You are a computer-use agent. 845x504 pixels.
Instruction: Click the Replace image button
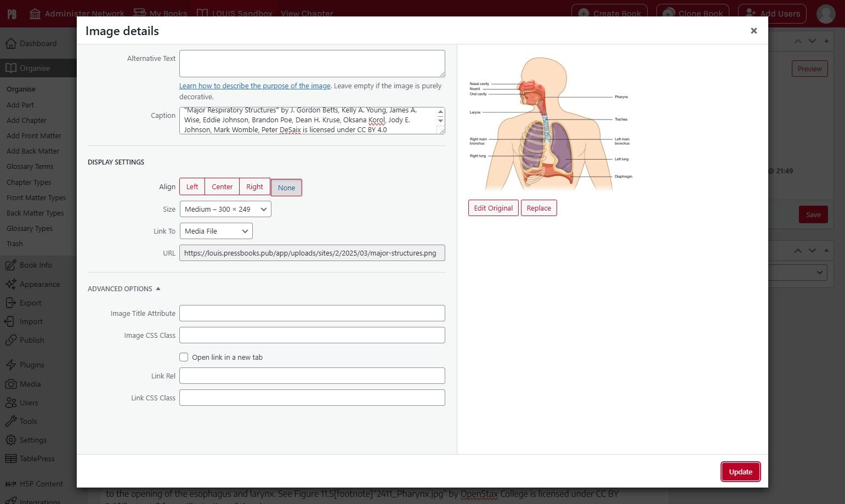538,208
